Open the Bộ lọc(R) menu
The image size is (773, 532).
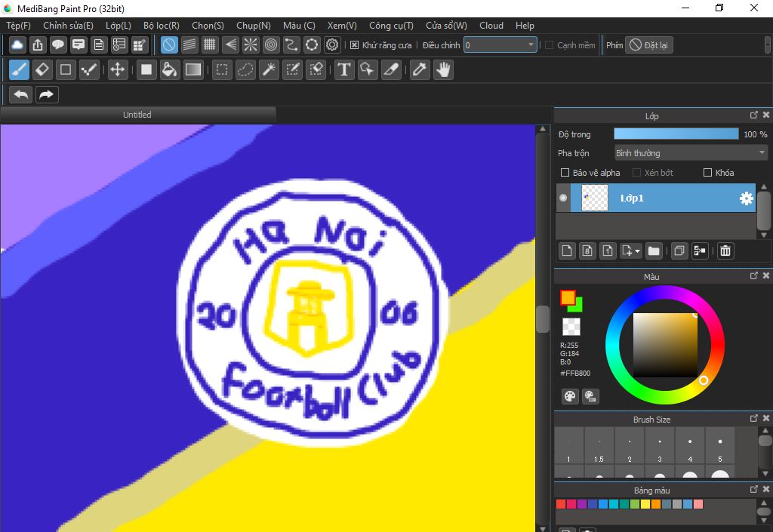(162, 26)
